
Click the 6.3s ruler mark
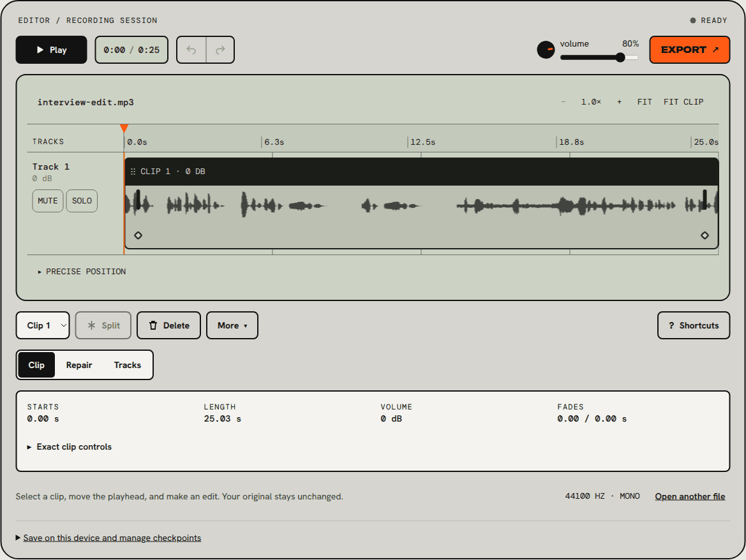274,142
